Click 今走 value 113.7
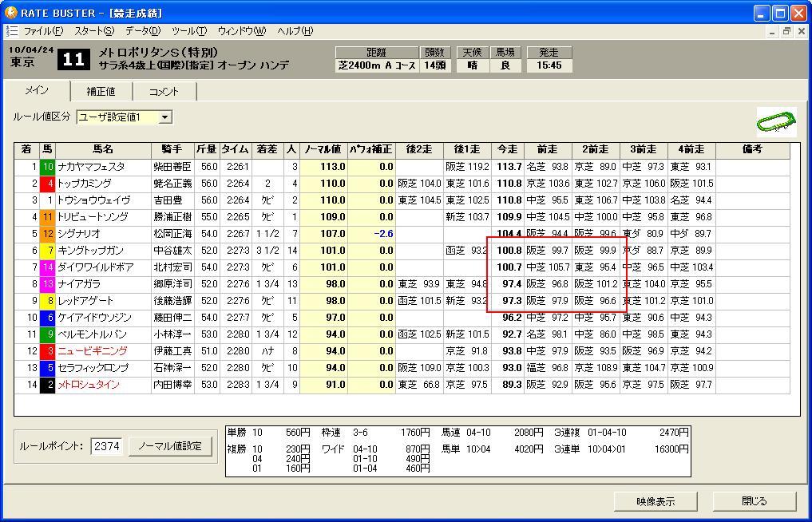The width and height of the screenshot is (812, 522). click(508, 167)
